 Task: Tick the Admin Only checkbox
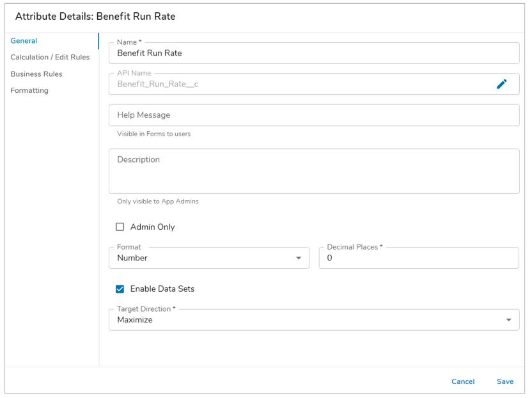coord(120,227)
